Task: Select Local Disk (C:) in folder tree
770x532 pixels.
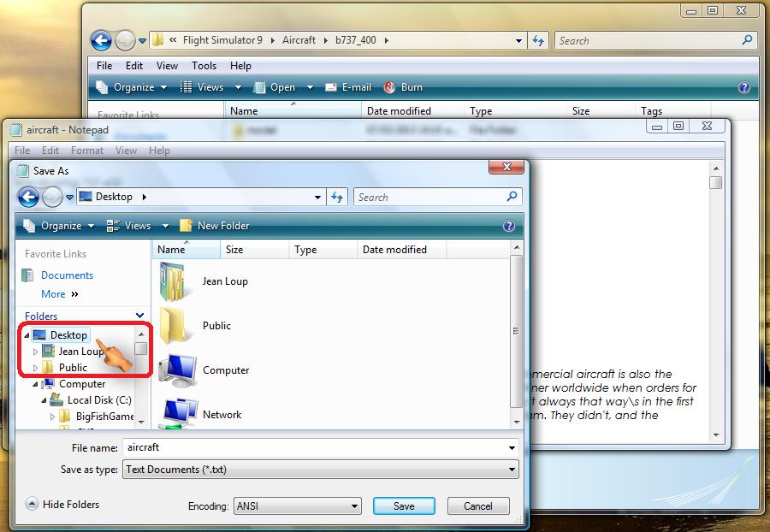Action: click(99, 400)
